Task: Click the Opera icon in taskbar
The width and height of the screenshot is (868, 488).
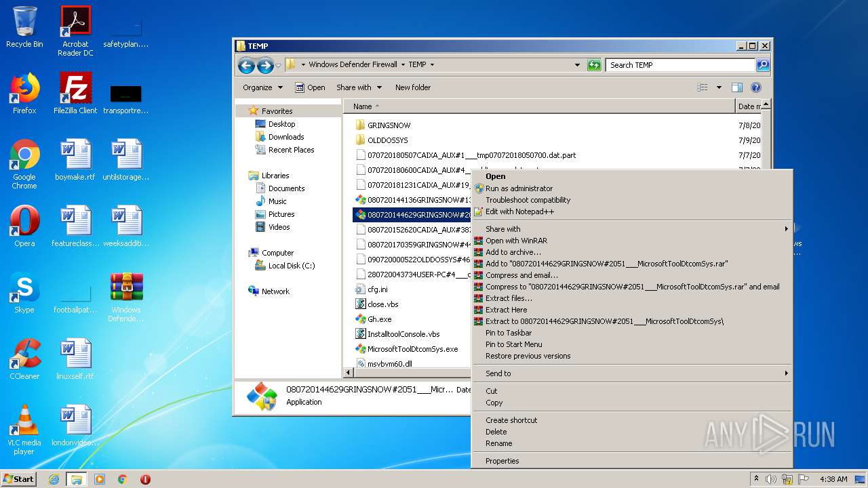Action: [x=145, y=479]
